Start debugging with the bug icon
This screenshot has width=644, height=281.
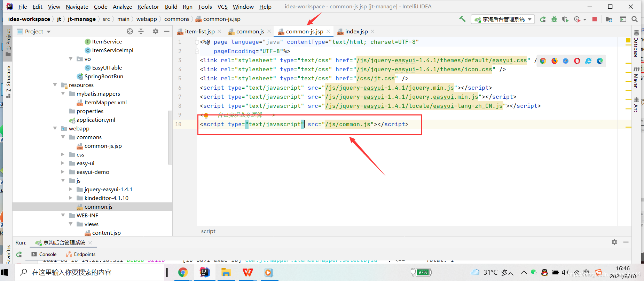click(x=554, y=19)
